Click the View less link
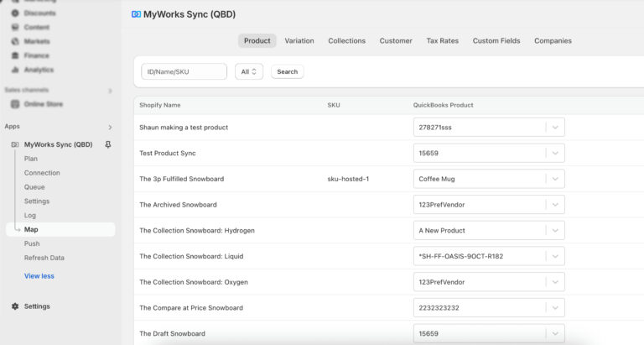644x345 pixels. pos(39,276)
